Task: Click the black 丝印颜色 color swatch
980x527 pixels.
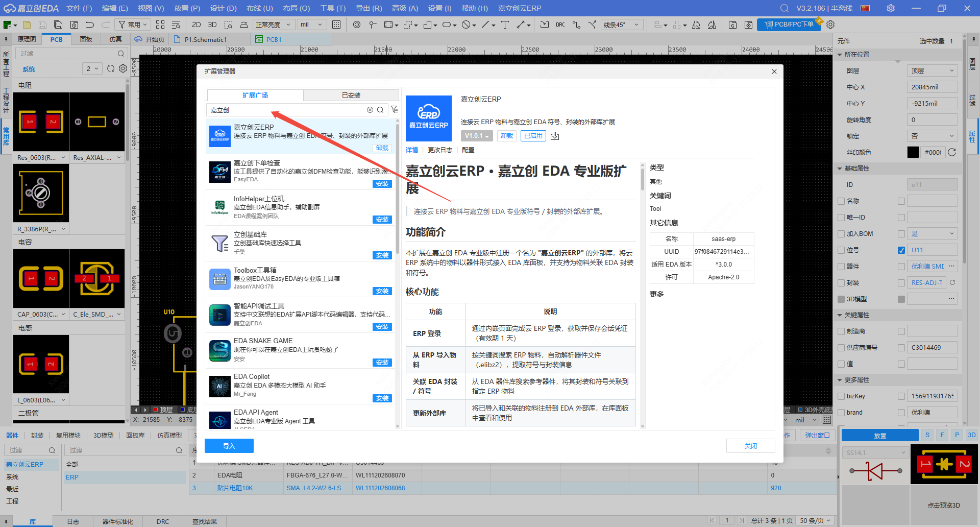Action: point(913,152)
